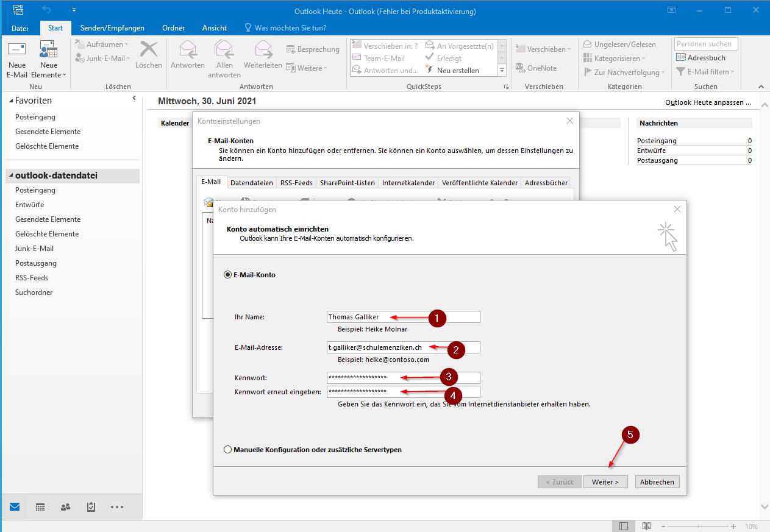The height and width of the screenshot is (532, 770).
Task: Select Manuelle Konfiguration radio option
Action: (228, 450)
